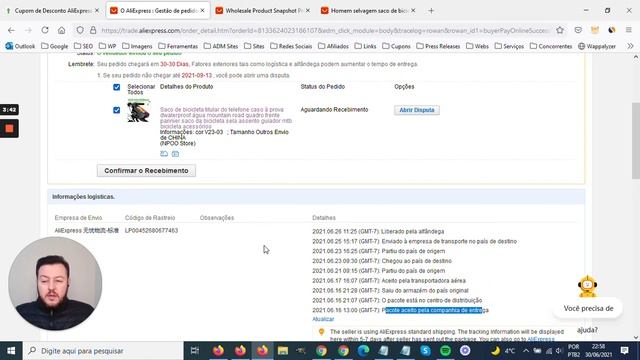Viewport: 640px width, 360px height.
Task: Open the Wappalyzer bookmark
Action: 597,46
